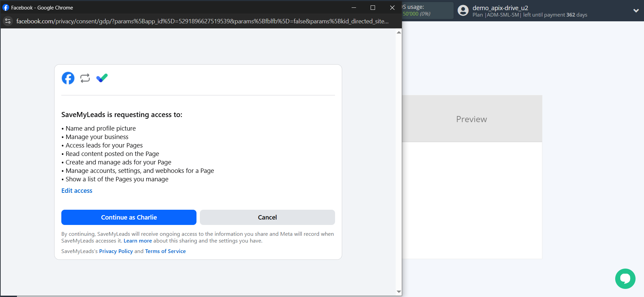Open site information icon in address bar
Screen dimensions: 644x297
pyautogui.click(x=8, y=21)
